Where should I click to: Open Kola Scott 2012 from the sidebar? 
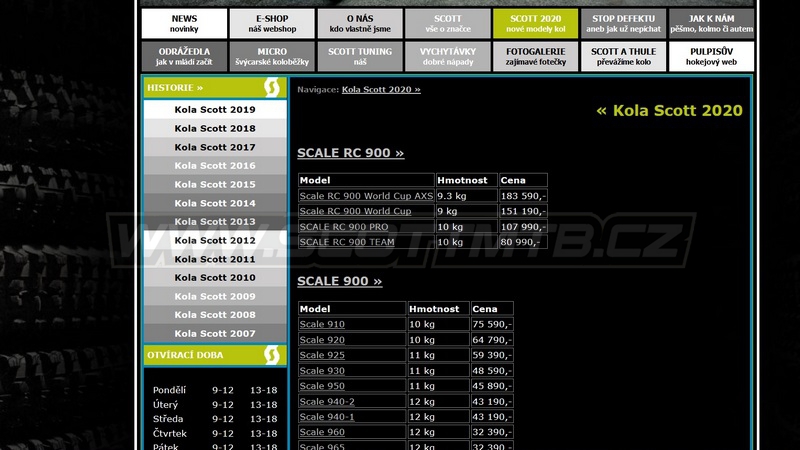click(215, 241)
